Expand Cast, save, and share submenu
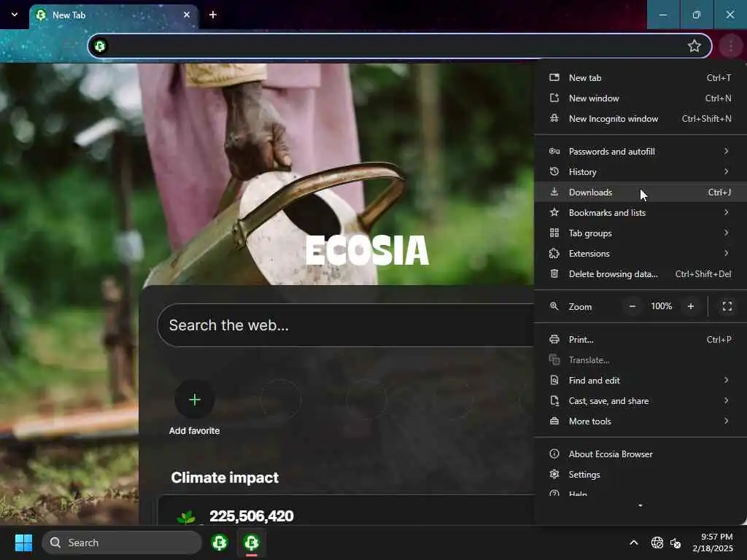This screenshot has width=747, height=560. tap(640, 401)
